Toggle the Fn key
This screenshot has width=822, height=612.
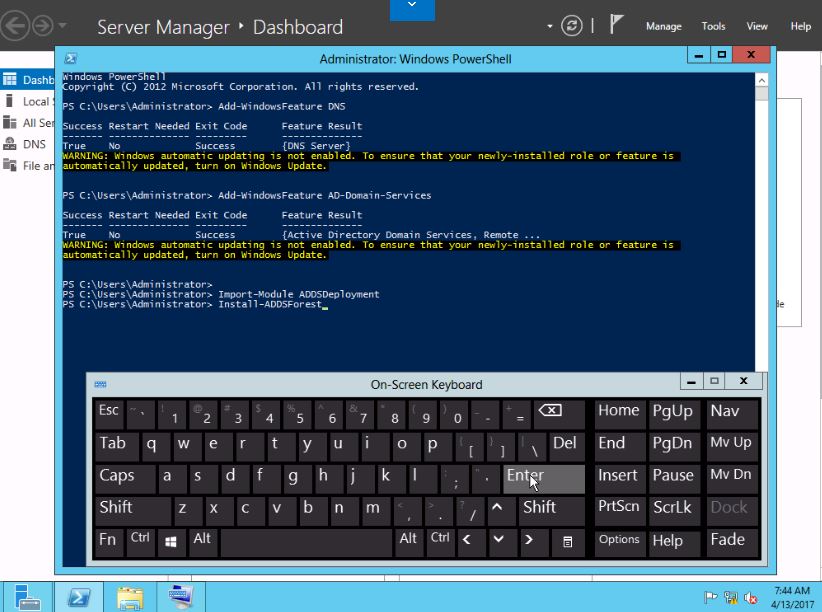[109, 542]
